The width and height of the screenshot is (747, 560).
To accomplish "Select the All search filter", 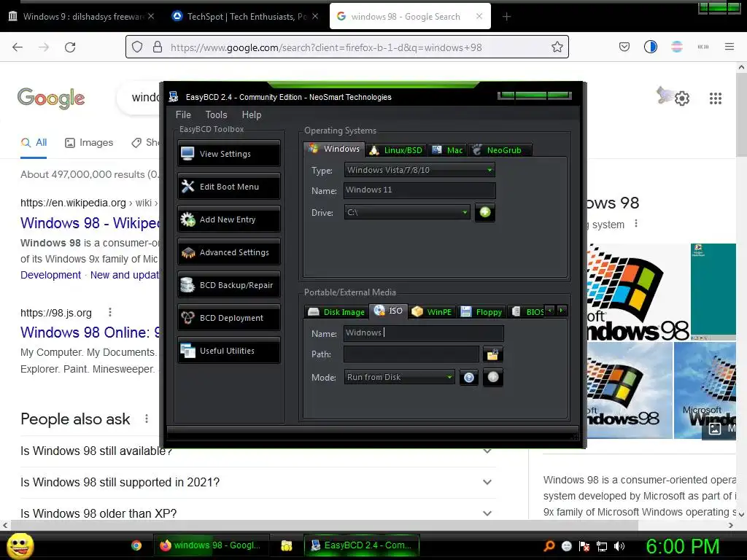I will point(34,142).
